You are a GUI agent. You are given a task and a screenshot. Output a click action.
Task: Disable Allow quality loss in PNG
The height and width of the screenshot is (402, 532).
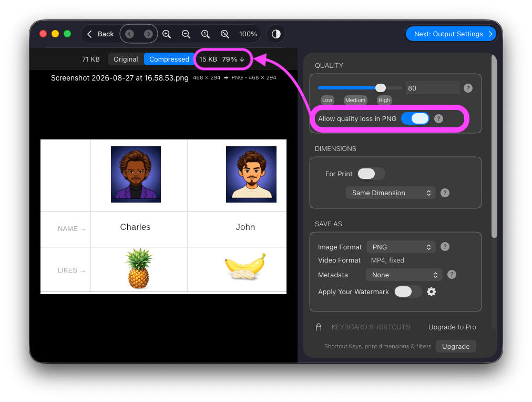click(415, 118)
